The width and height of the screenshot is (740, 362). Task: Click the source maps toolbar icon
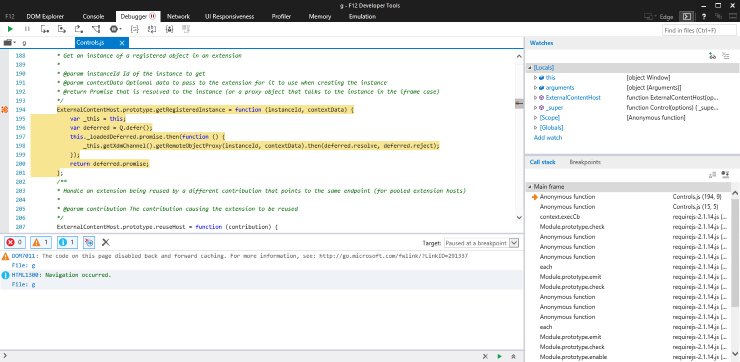pos(185,29)
